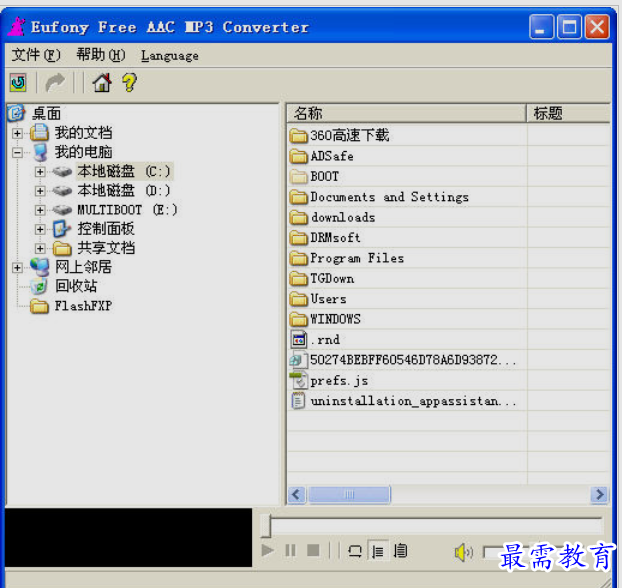This screenshot has width=622, height=588.
Task: Select 桌面 in the folder tree
Action: tap(46, 113)
